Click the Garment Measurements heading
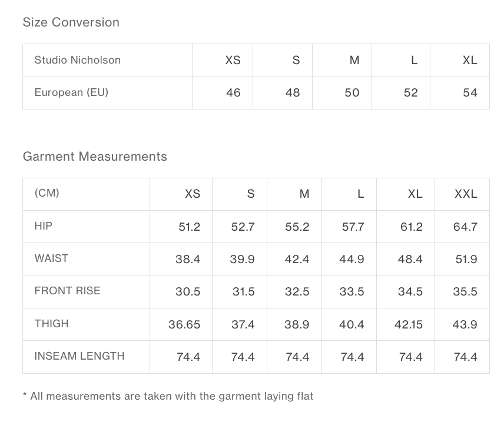504x445 pixels. pyautogui.click(x=95, y=157)
